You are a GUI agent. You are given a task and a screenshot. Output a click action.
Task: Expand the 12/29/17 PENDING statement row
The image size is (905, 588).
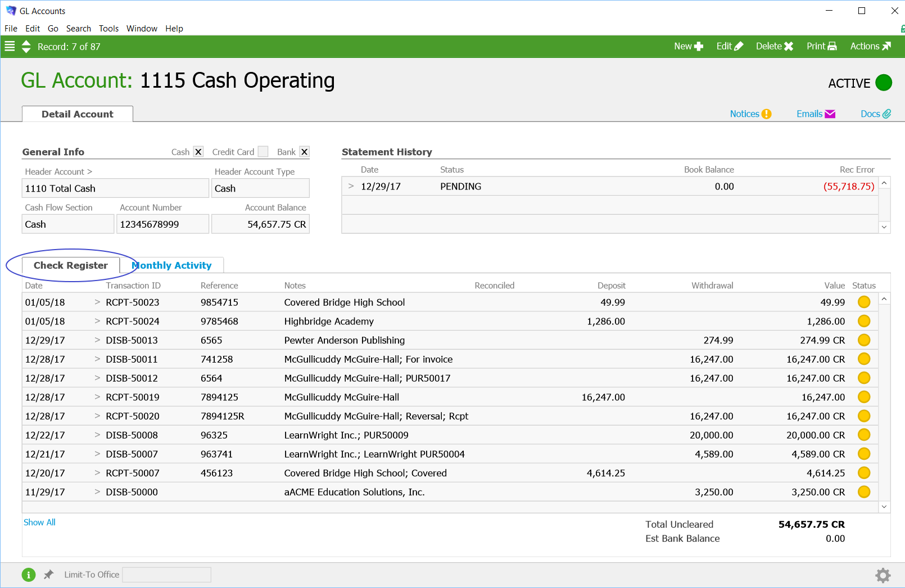pos(351,186)
